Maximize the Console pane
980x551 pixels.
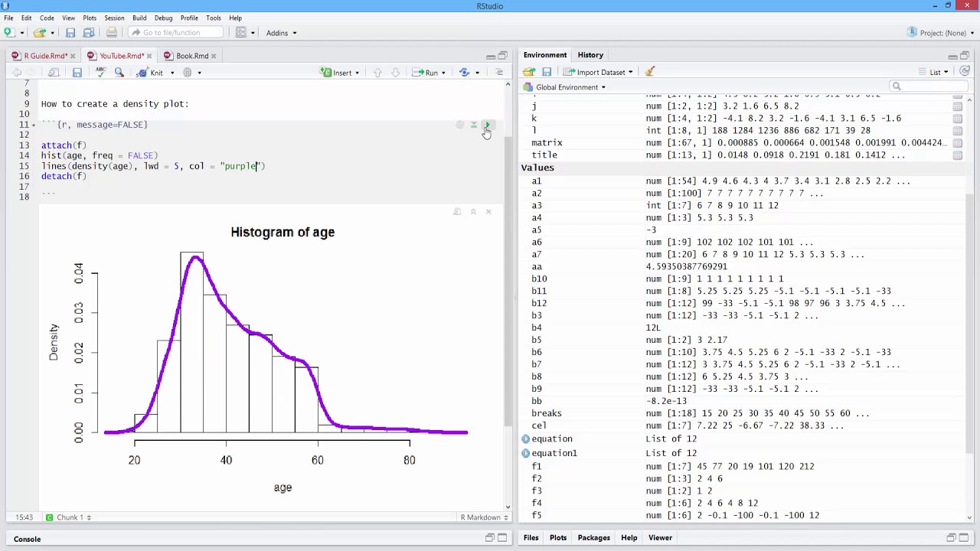tap(502, 538)
